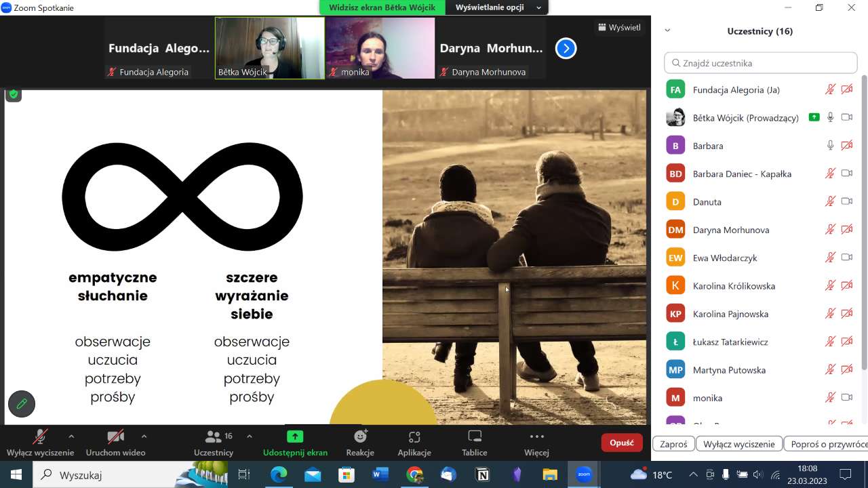Open the Tablice whiteboards icon
Viewport: 868px width, 488px height.
(475, 437)
